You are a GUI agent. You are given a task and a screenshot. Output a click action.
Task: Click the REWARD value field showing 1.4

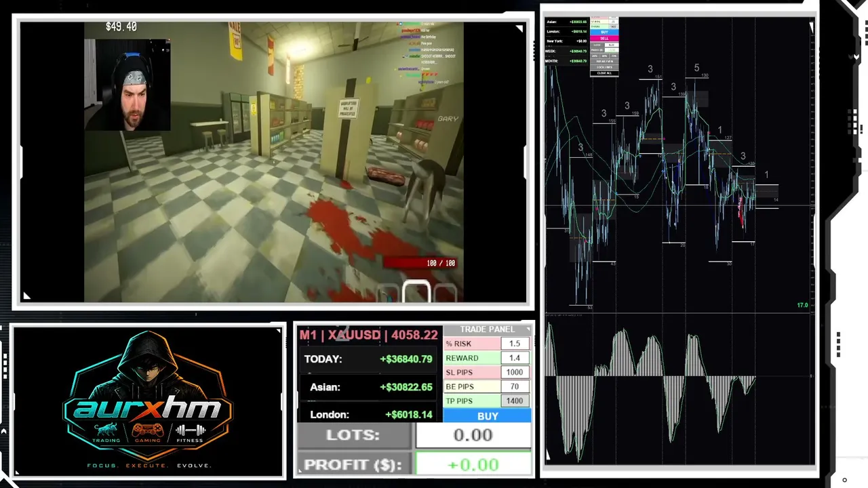click(x=515, y=358)
